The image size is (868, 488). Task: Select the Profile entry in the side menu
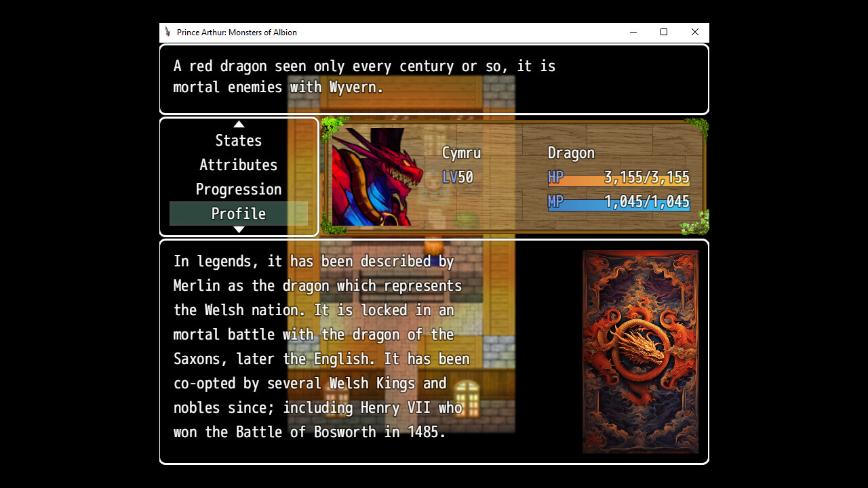tap(238, 213)
